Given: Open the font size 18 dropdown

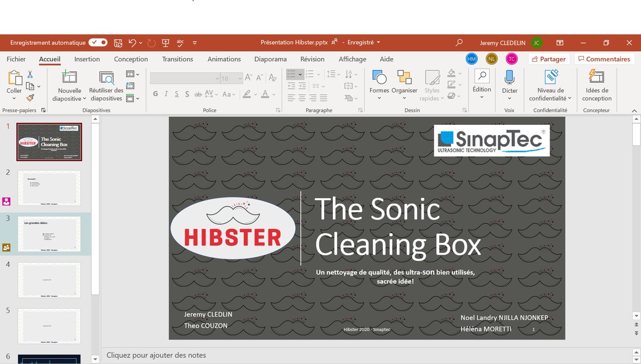Looking at the screenshot, I should pos(239,78).
